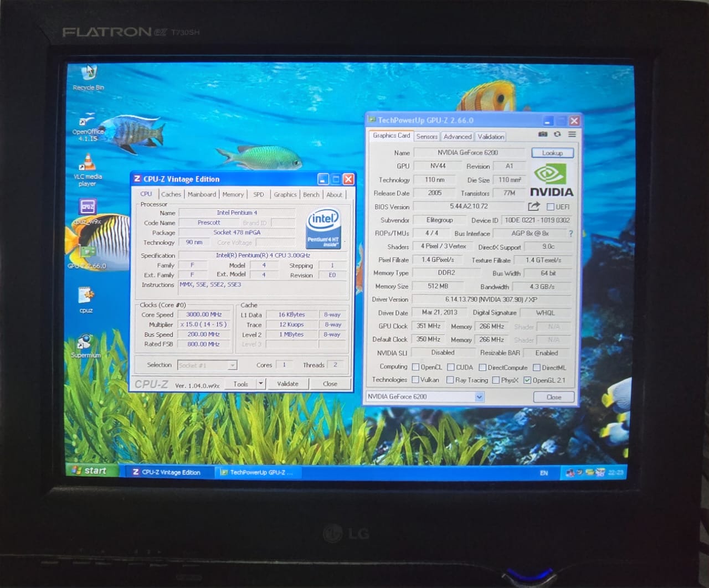Toggle the PhysX checkbox
Screen dimensions: 709x588
pos(496,380)
